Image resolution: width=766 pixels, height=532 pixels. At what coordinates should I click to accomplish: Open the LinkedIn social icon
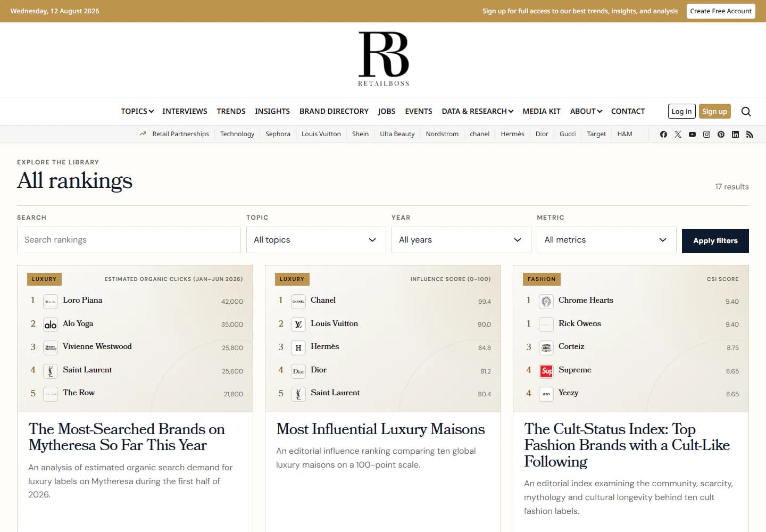[735, 134]
